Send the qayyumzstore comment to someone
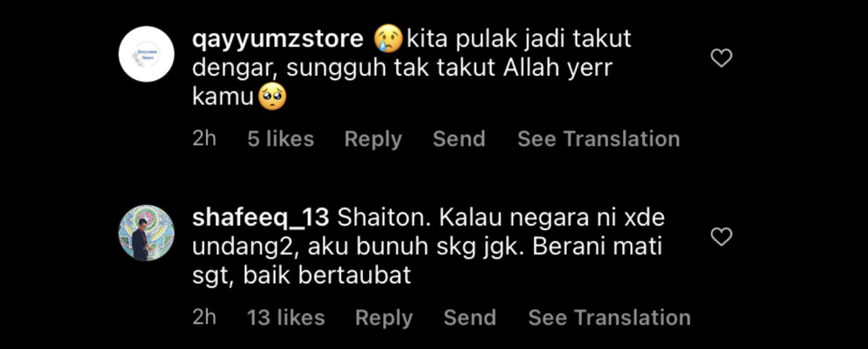Image resolution: width=868 pixels, height=349 pixels. click(x=459, y=139)
